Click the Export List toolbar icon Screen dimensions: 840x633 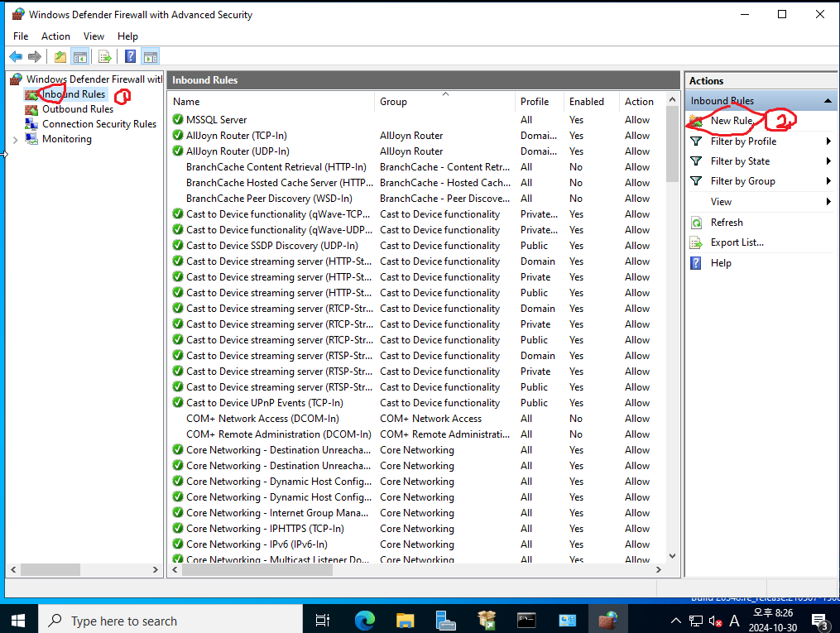click(x=105, y=56)
